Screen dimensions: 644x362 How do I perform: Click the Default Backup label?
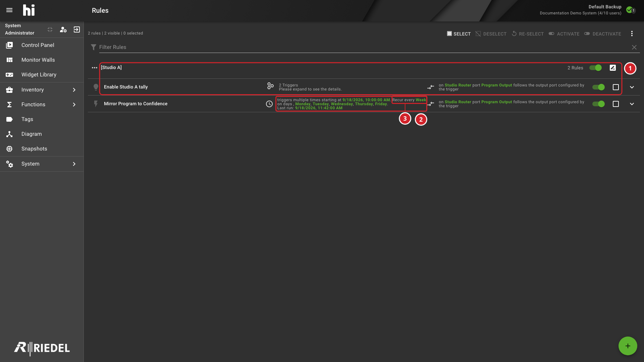click(x=605, y=7)
